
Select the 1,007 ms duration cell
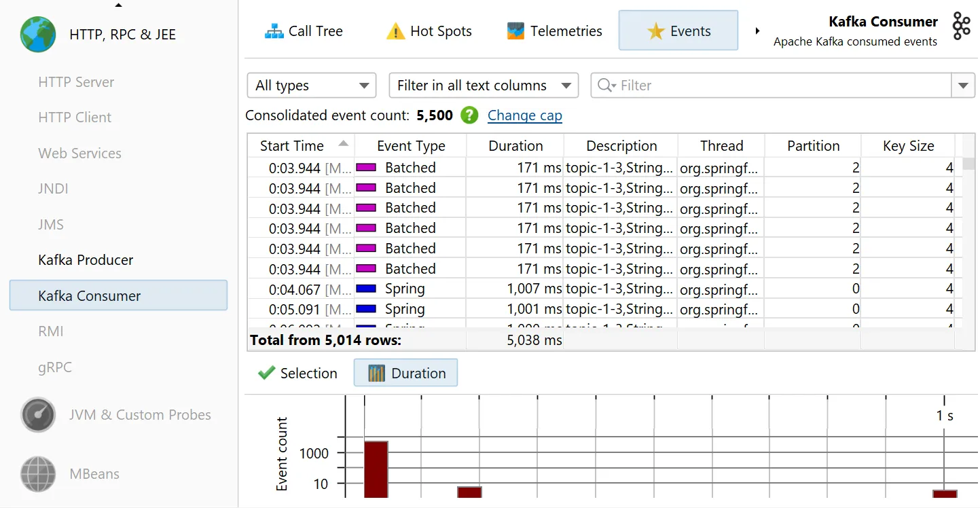515,289
